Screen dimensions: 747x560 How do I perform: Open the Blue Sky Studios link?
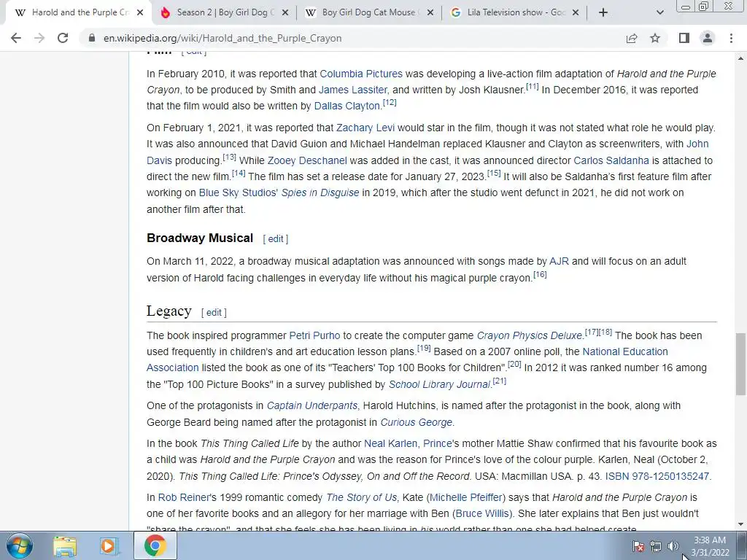click(x=239, y=192)
